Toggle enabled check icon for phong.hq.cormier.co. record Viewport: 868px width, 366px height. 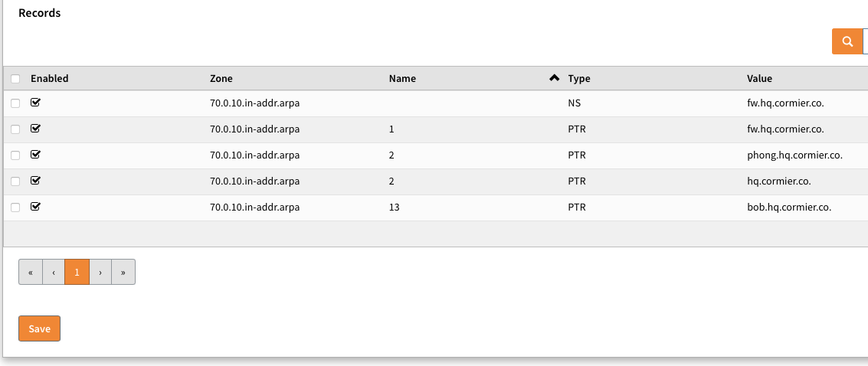pyautogui.click(x=35, y=154)
